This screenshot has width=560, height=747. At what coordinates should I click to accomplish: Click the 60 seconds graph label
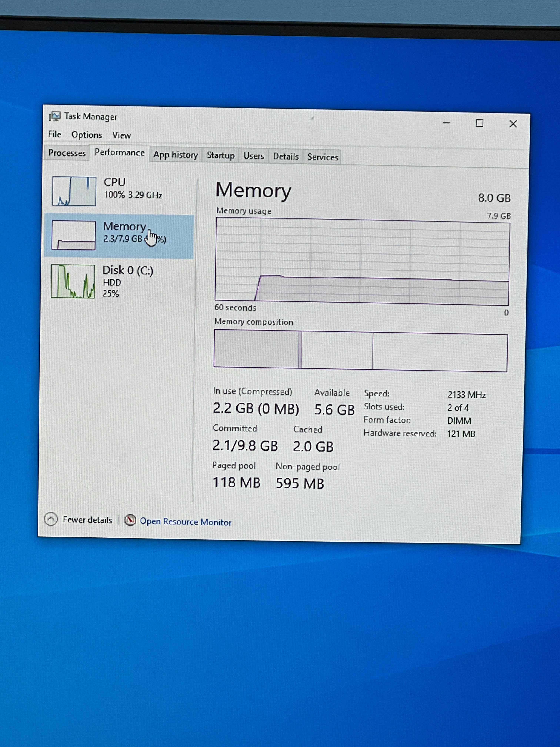point(235,308)
